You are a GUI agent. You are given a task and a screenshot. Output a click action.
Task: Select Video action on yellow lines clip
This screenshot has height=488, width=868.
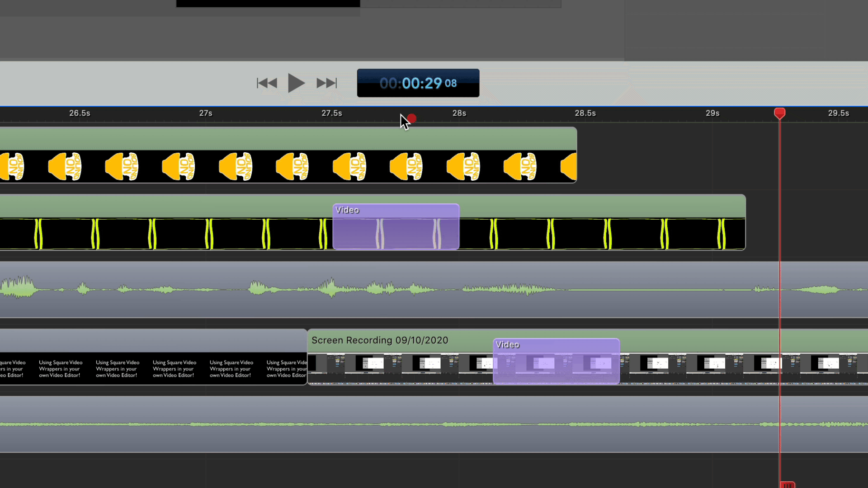click(x=396, y=227)
